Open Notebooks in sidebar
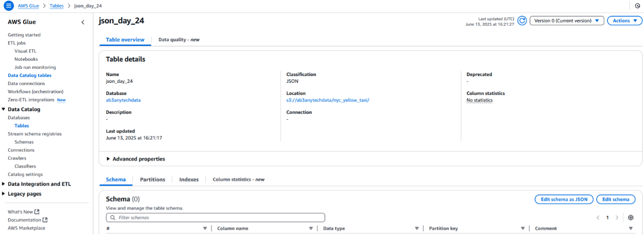Image resolution: width=644 pixels, height=236 pixels. [26, 59]
